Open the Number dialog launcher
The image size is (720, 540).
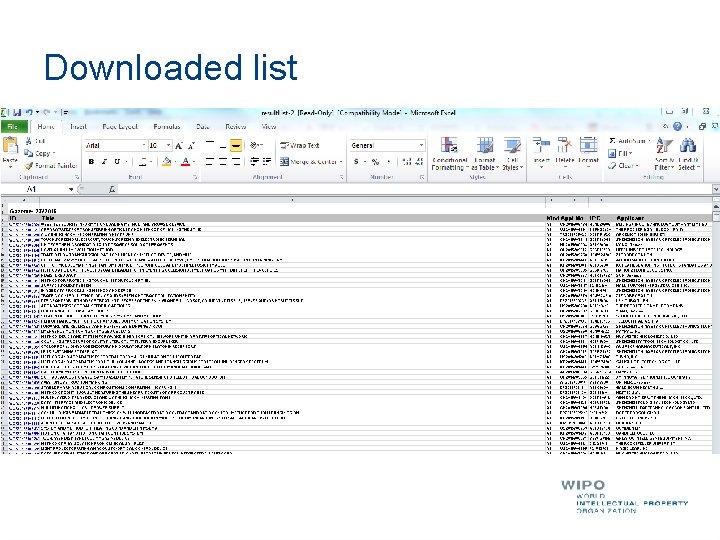click(422, 177)
